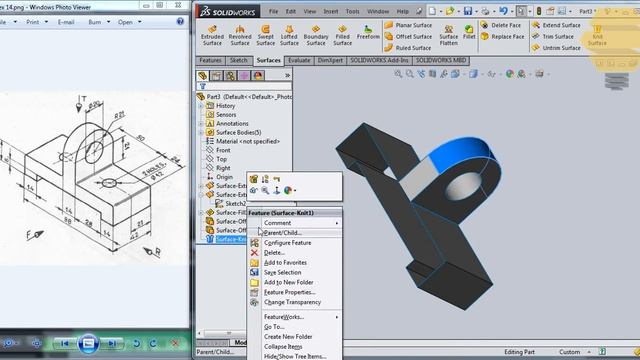Click the design tree filter field
The height and width of the screenshot is (360, 640).
[244, 86]
